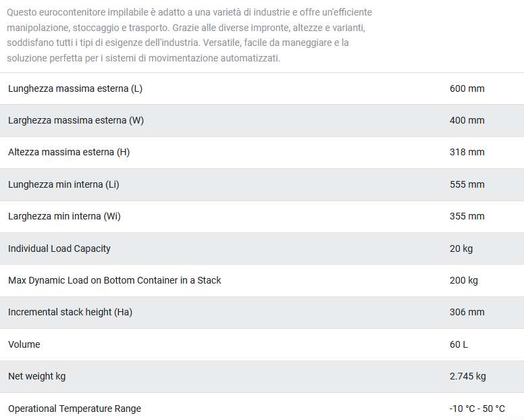Select the "Larghezza massima esterna (W)" row label
Viewport: 524px width, 420px height.
tap(76, 120)
